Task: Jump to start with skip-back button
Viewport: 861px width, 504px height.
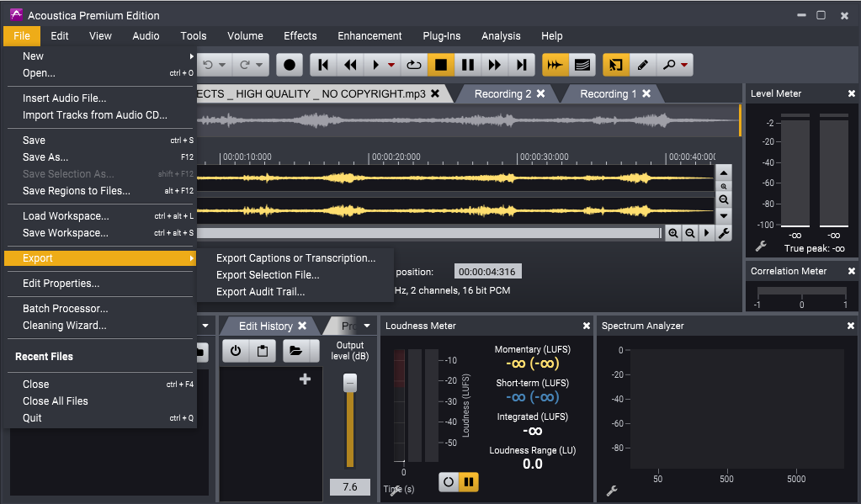Action: click(x=323, y=65)
